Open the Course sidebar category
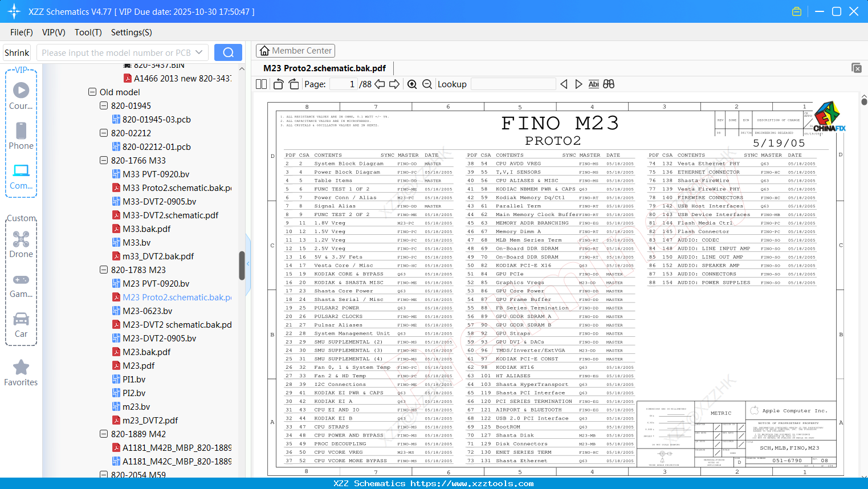Image resolution: width=868 pixels, height=489 pixels. (x=21, y=96)
